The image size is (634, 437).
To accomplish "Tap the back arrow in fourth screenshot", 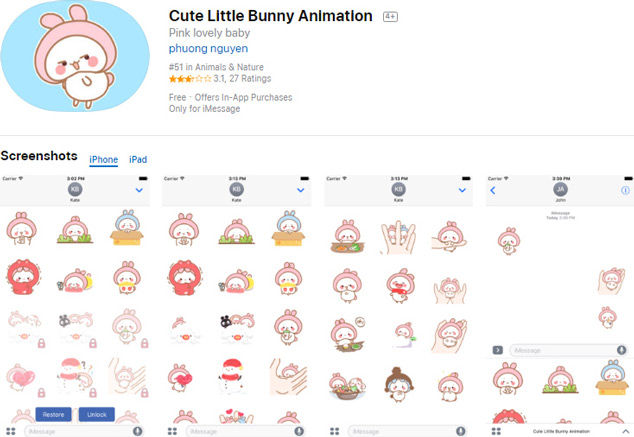I will [x=492, y=190].
